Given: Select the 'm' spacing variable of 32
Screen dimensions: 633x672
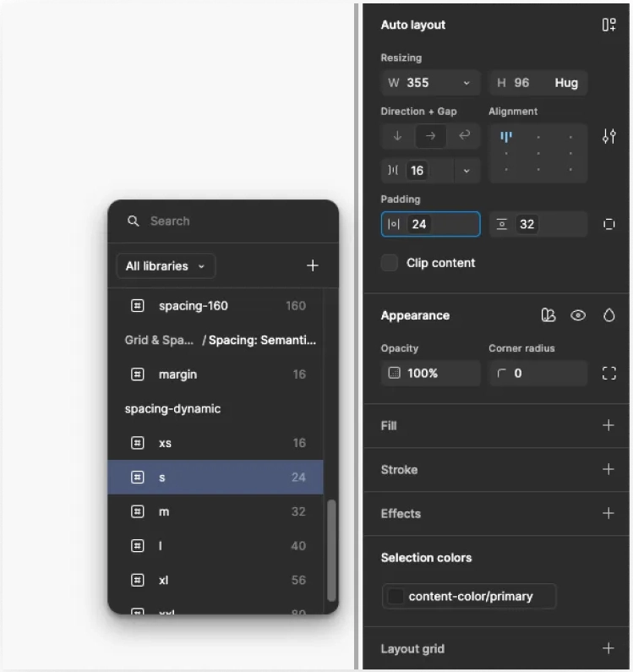Looking at the screenshot, I should click(x=216, y=511).
